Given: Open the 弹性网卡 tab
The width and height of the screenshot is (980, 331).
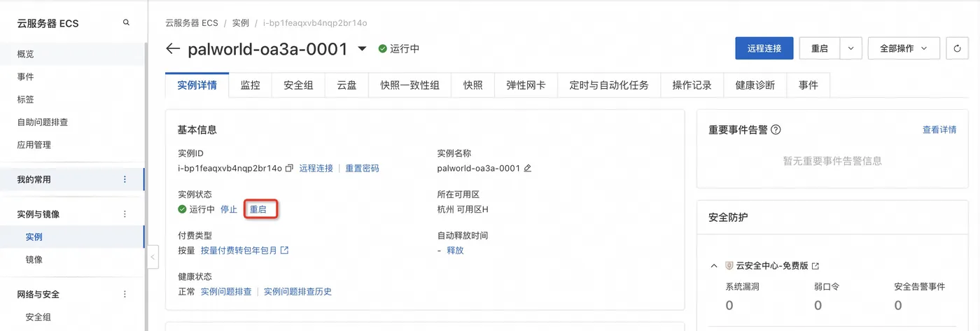Looking at the screenshot, I should [526, 85].
